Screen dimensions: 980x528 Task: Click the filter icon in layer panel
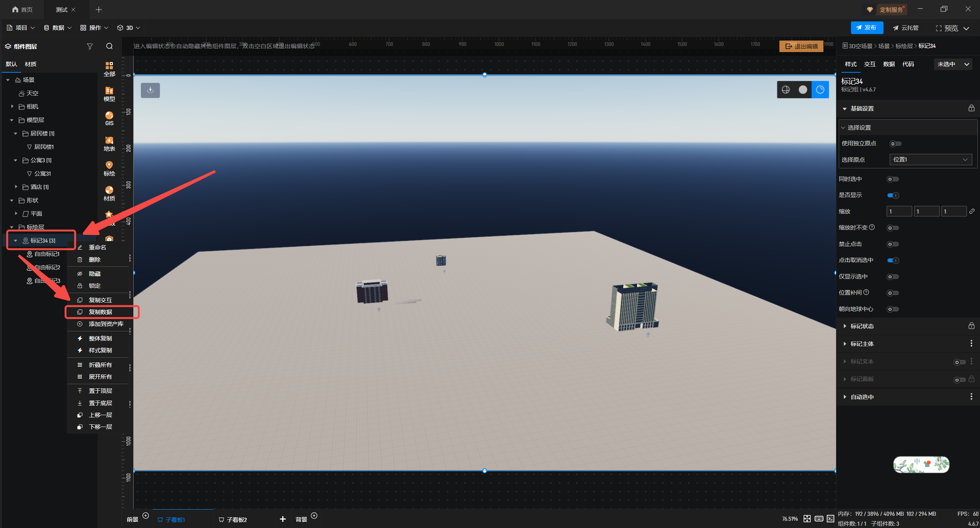point(90,46)
